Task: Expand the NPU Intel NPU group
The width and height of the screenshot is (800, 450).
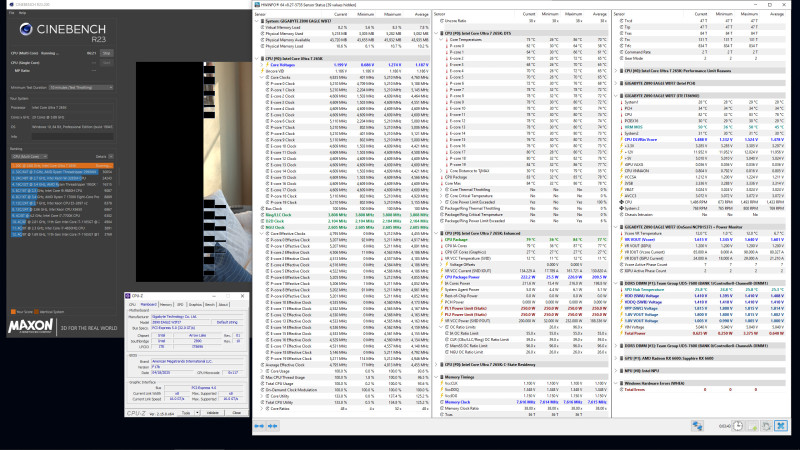Action: coord(616,371)
